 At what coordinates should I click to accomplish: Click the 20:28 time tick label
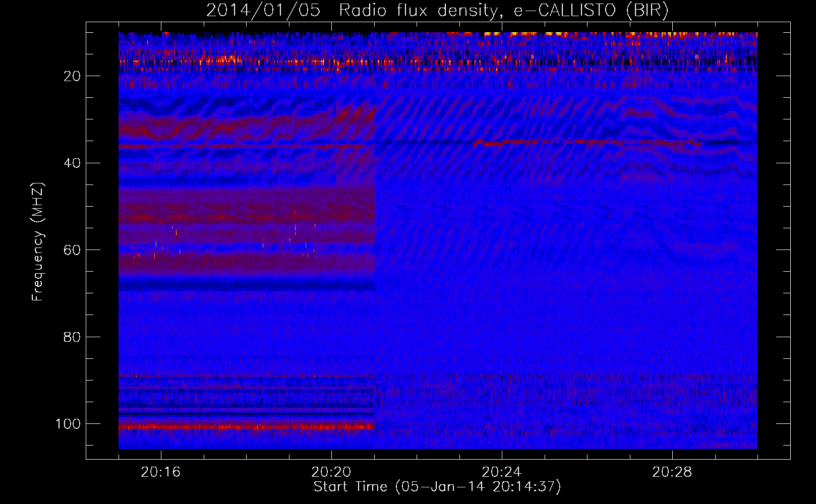point(672,472)
